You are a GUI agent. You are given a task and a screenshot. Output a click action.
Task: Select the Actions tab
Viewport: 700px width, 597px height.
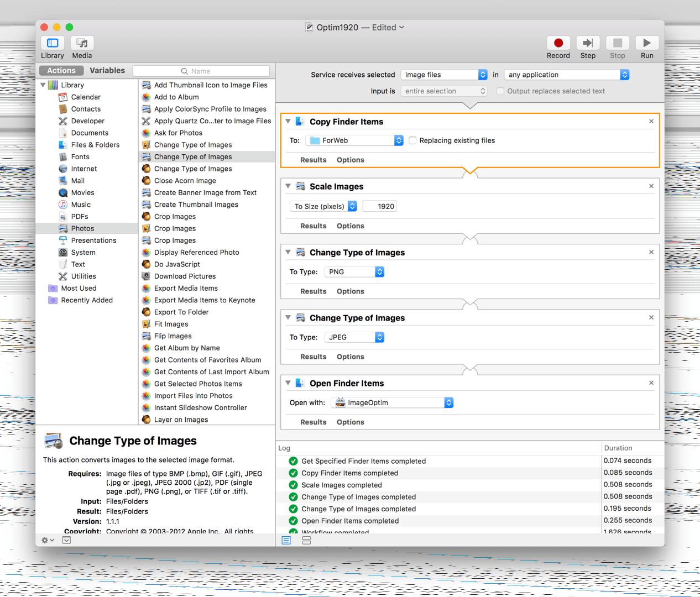point(61,71)
